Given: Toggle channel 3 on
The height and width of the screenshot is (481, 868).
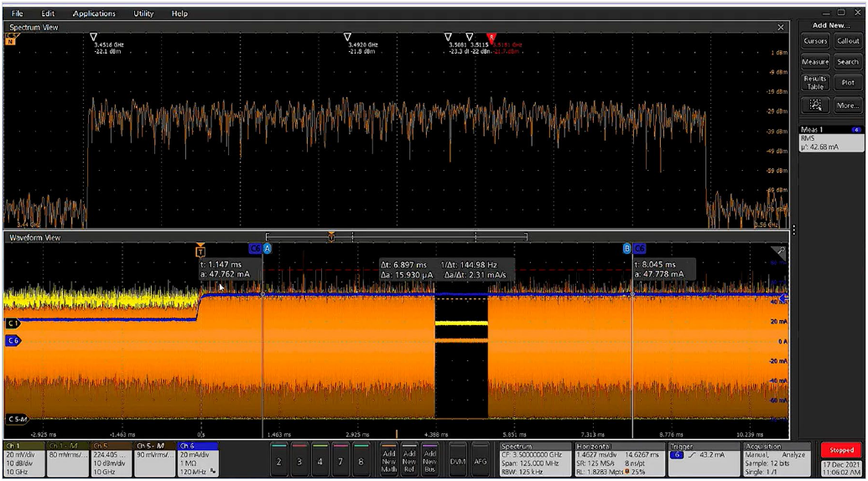Looking at the screenshot, I should tap(299, 461).
